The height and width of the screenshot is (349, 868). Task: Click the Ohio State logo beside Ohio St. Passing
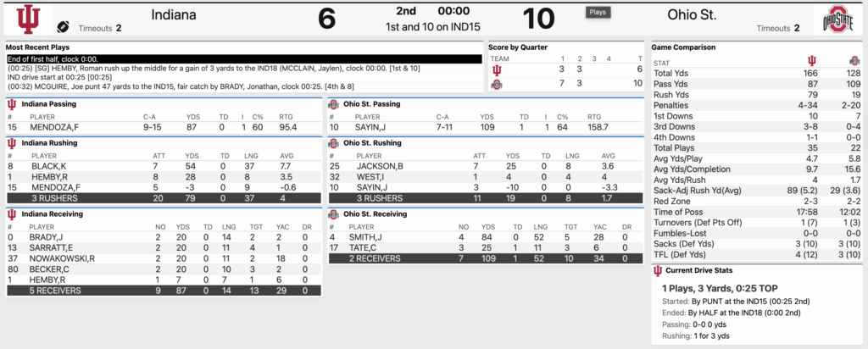(x=334, y=104)
